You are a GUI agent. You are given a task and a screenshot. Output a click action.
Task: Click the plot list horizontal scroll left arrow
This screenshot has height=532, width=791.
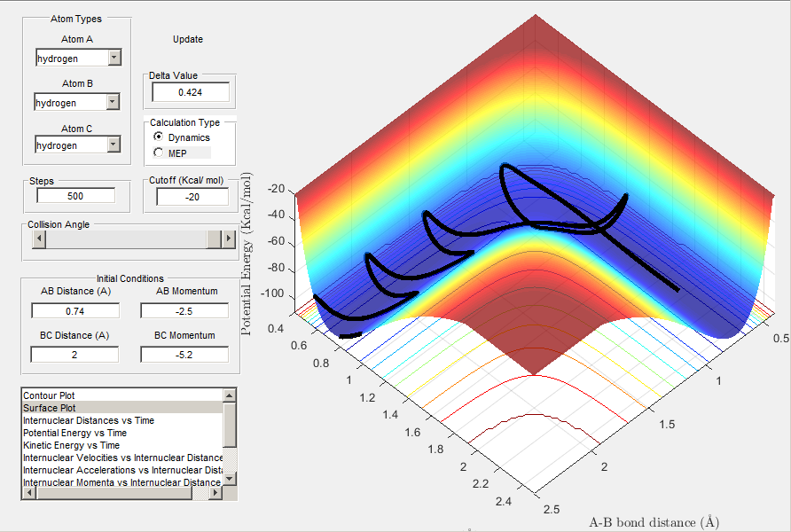click(x=28, y=493)
